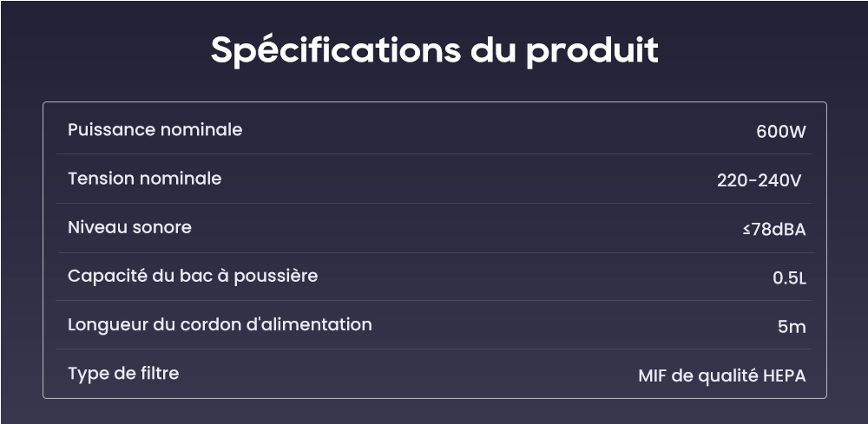Click the word 'HEPA' in the filter row
This screenshot has width=868, height=424.
(x=784, y=376)
